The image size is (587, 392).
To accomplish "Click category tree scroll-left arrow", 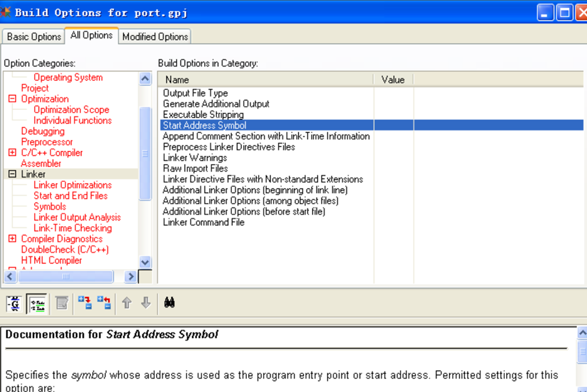I will pyautogui.click(x=11, y=276).
